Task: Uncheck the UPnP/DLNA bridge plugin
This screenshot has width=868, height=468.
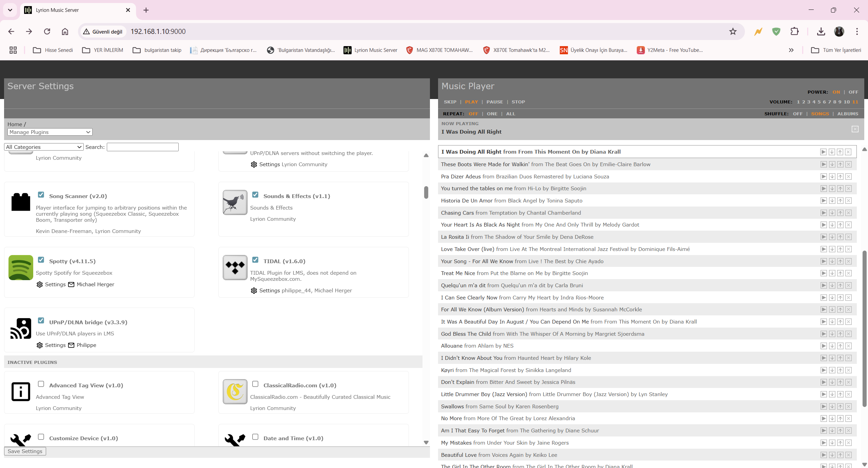Action: pyautogui.click(x=41, y=320)
